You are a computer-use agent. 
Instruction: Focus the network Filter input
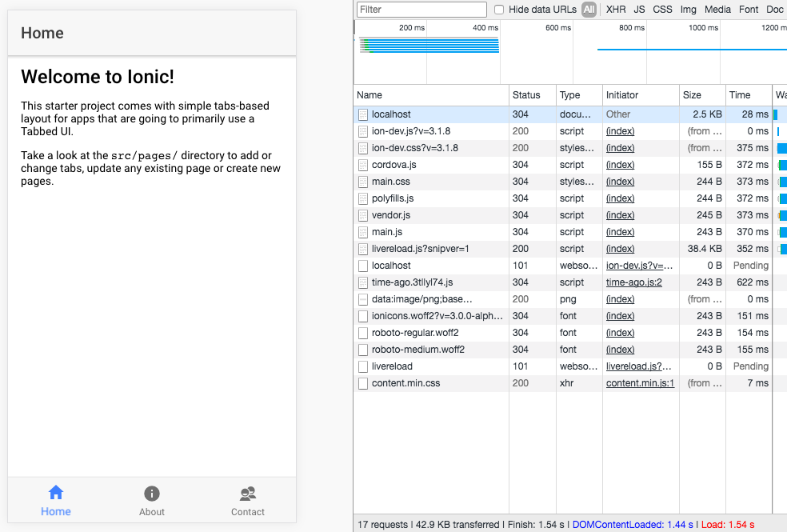pos(421,10)
